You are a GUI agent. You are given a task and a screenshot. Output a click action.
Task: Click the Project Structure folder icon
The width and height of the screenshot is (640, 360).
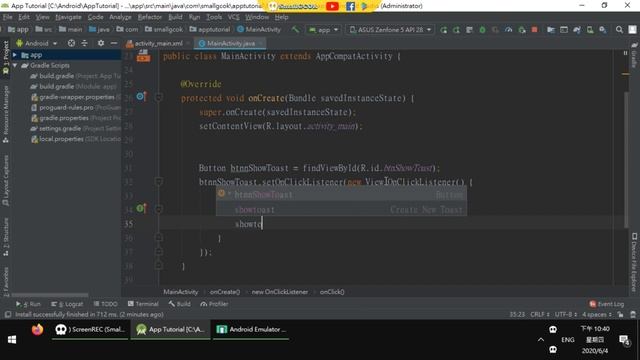(551, 30)
